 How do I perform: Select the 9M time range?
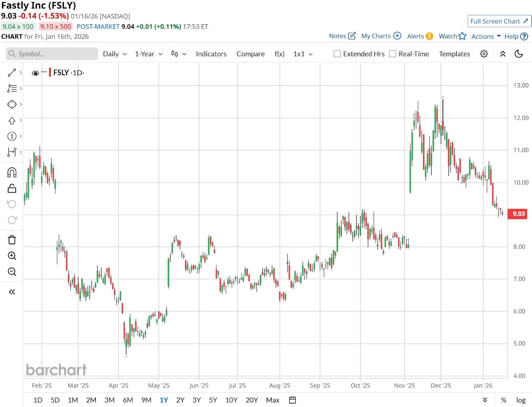point(146,400)
